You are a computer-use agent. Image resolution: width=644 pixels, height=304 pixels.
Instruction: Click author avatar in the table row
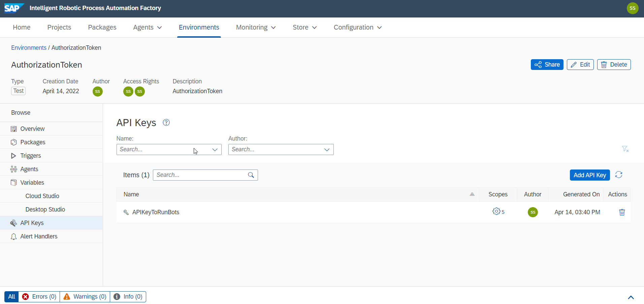tap(533, 212)
